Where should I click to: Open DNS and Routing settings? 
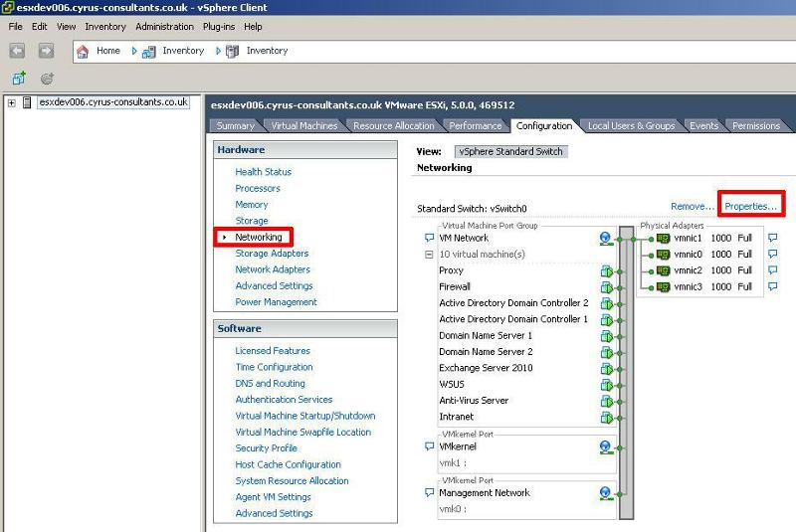[270, 383]
